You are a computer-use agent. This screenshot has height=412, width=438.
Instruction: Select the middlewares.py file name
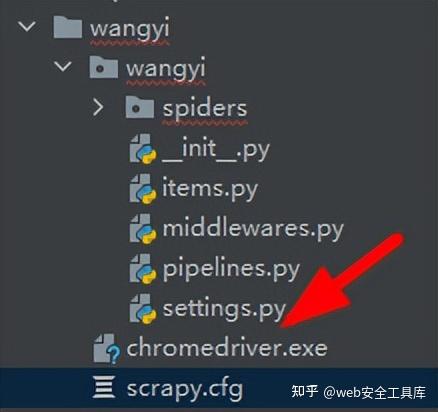pyautogui.click(x=253, y=230)
